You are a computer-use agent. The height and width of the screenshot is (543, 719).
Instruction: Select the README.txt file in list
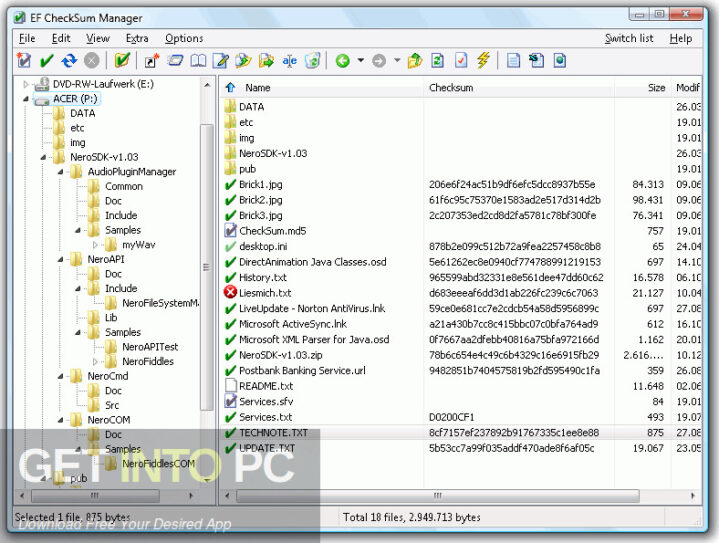266,386
